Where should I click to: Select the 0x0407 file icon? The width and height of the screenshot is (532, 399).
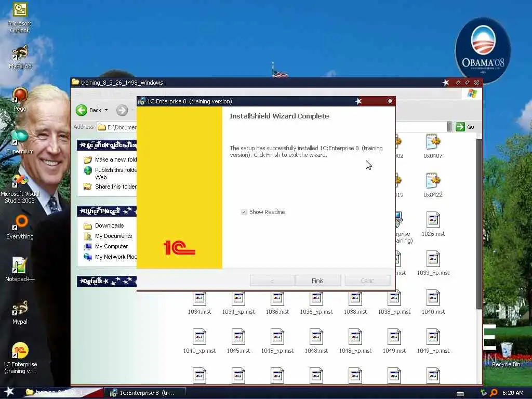433,146
